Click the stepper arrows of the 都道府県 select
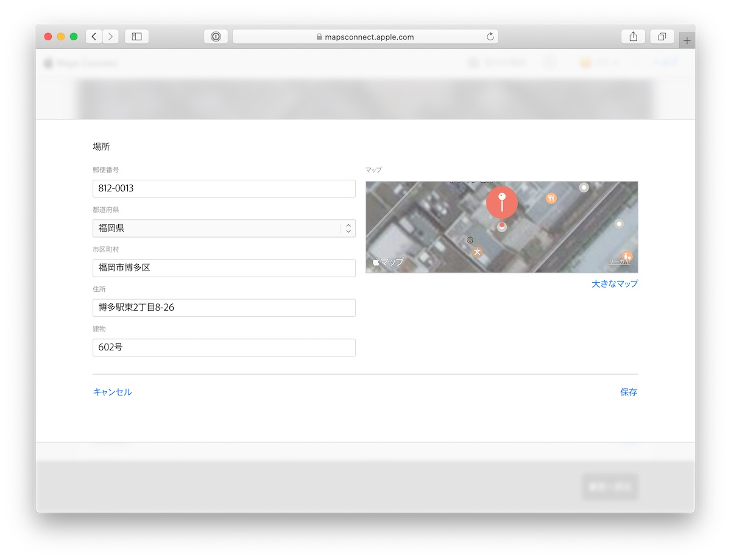Screen dimensions: 731x560 click(x=348, y=228)
